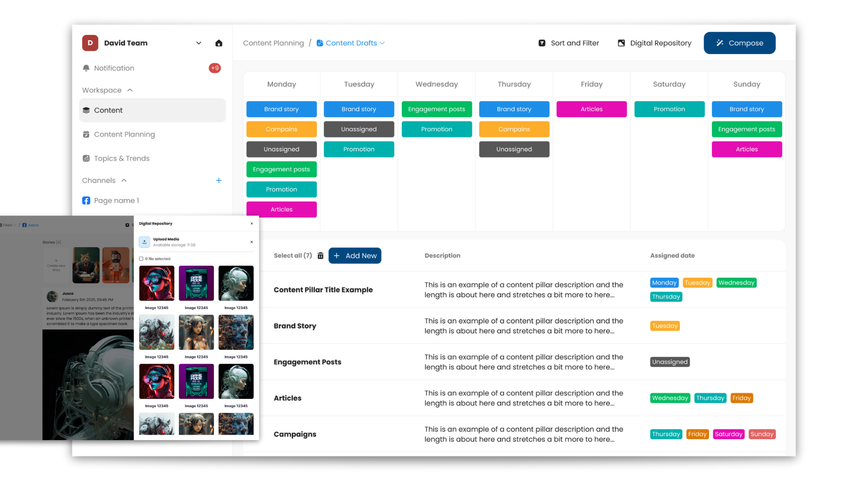Open Digital Repository from the top bar
This screenshot has height=488, width=868.
tap(654, 43)
